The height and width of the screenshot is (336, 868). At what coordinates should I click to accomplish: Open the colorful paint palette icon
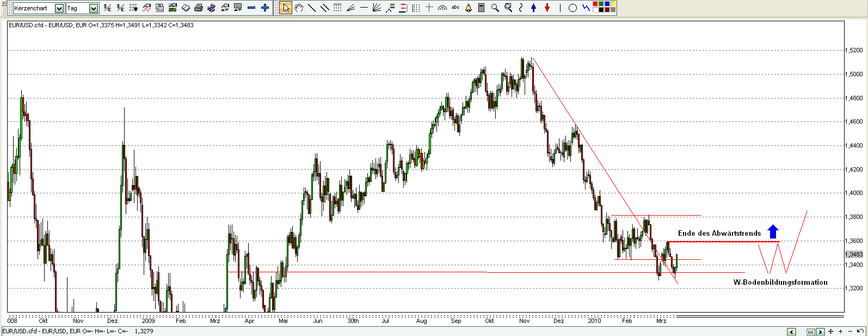click(x=211, y=8)
